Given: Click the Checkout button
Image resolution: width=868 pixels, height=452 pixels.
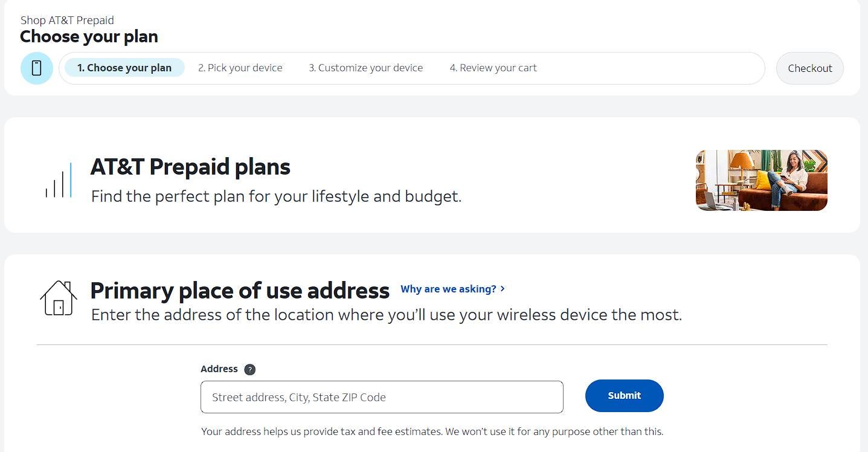Looking at the screenshot, I should pyautogui.click(x=809, y=68).
